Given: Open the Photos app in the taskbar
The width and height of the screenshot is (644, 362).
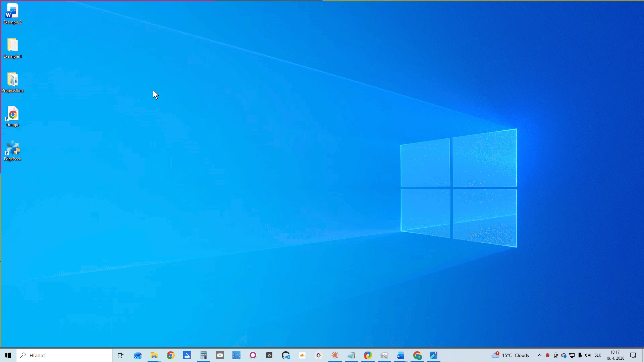Looking at the screenshot, I should click(x=433, y=355).
